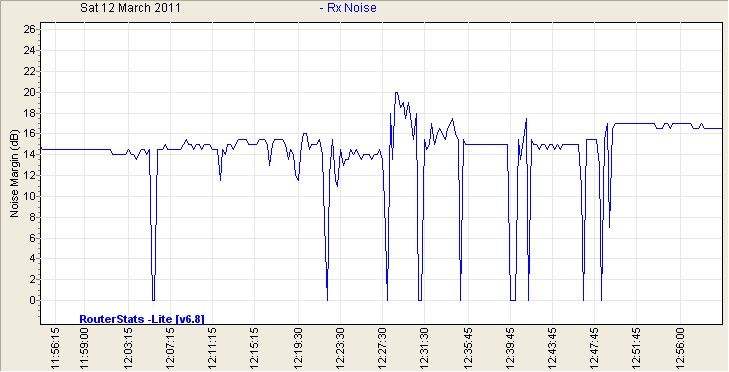Click the 12:19:30 time label
The image size is (729, 372).
[x=299, y=349]
